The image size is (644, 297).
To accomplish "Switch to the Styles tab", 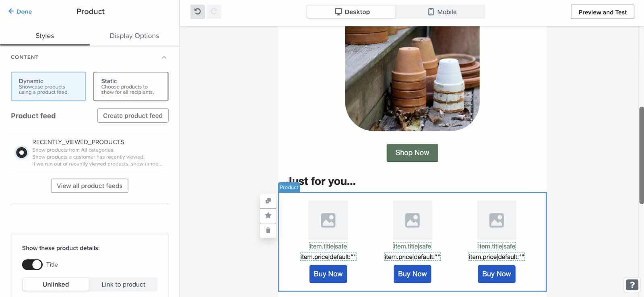I will [45, 35].
